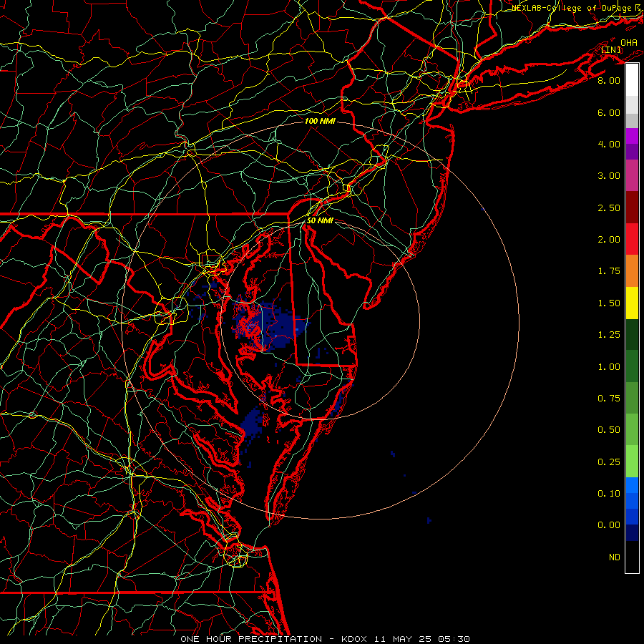The image size is (644, 644).
Task: Click the 50 NMI range ring label
Action: pos(320,220)
